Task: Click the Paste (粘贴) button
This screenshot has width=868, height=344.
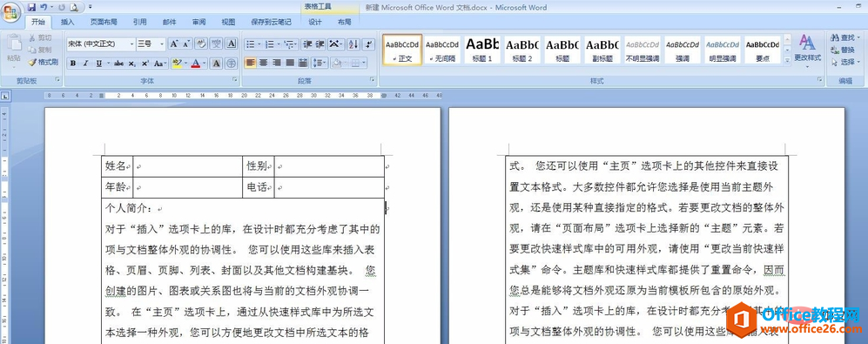Action: tap(14, 50)
